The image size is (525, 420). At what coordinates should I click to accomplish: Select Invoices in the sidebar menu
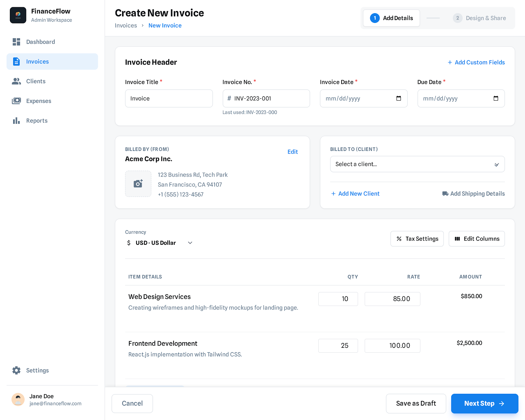pos(52,62)
